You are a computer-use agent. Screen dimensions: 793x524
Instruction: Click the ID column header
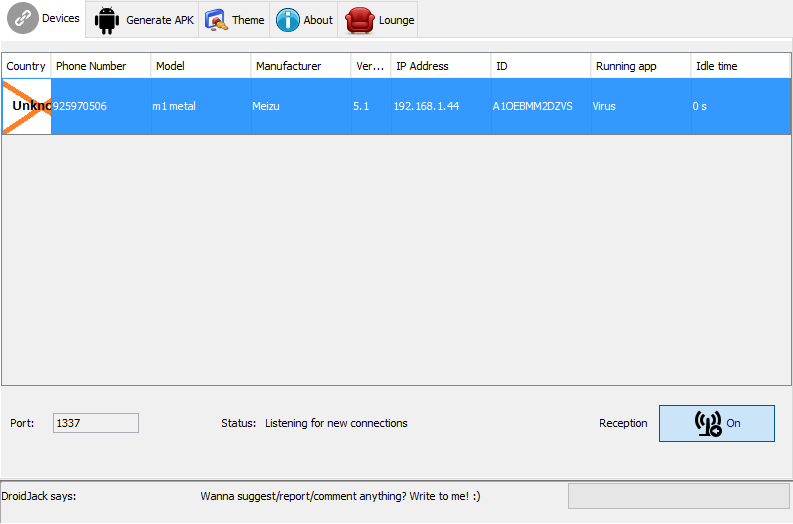click(x=541, y=66)
